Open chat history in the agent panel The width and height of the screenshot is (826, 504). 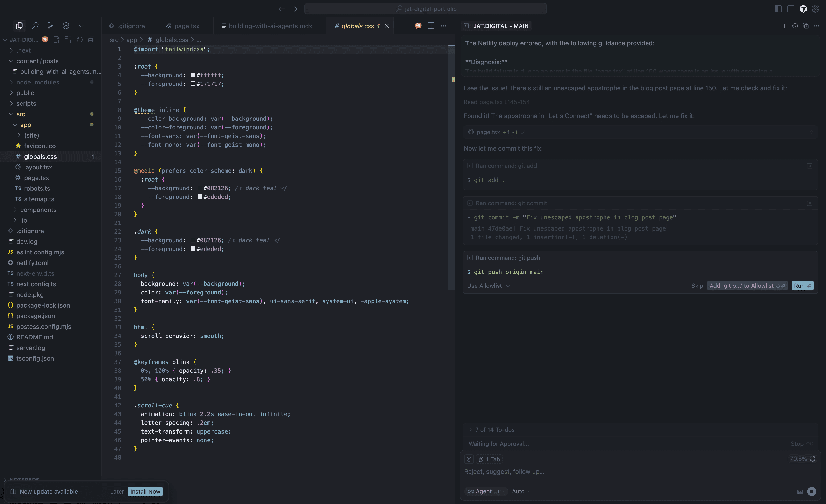click(x=795, y=26)
